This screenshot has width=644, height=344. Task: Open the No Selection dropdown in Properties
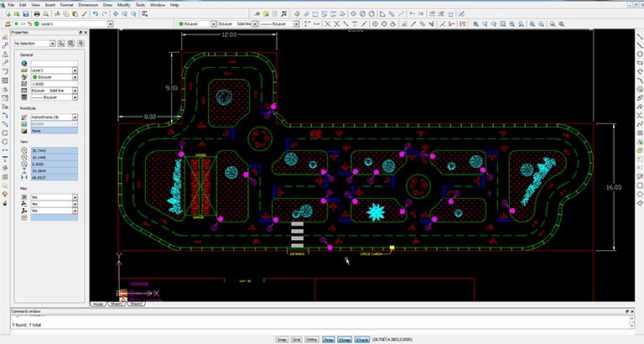point(53,43)
